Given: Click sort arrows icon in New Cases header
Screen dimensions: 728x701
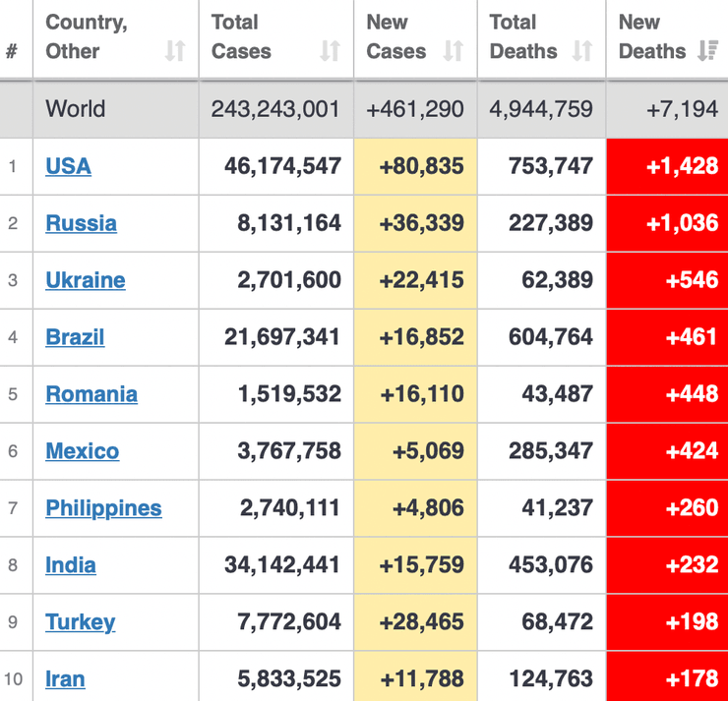Looking at the screenshot, I should [x=453, y=51].
